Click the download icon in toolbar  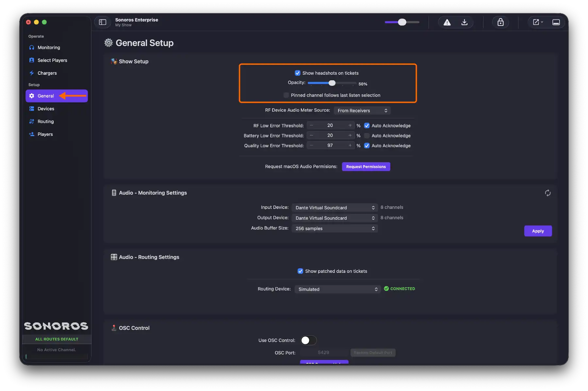point(464,22)
